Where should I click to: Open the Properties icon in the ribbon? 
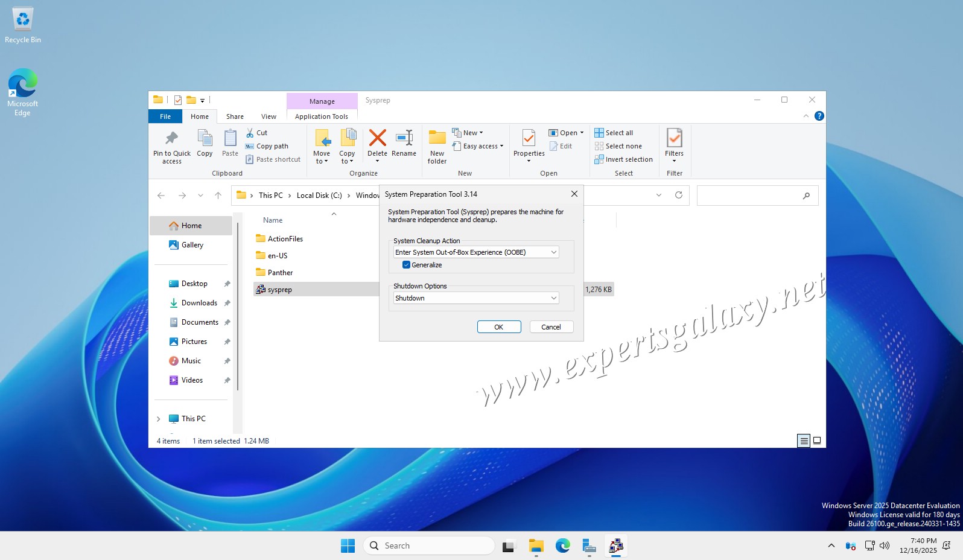tap(529, 139)
